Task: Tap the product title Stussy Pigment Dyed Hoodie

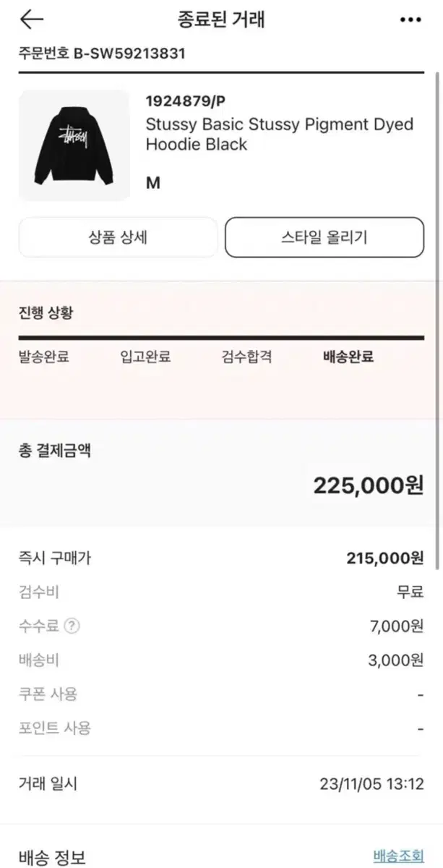Action: 280,134
